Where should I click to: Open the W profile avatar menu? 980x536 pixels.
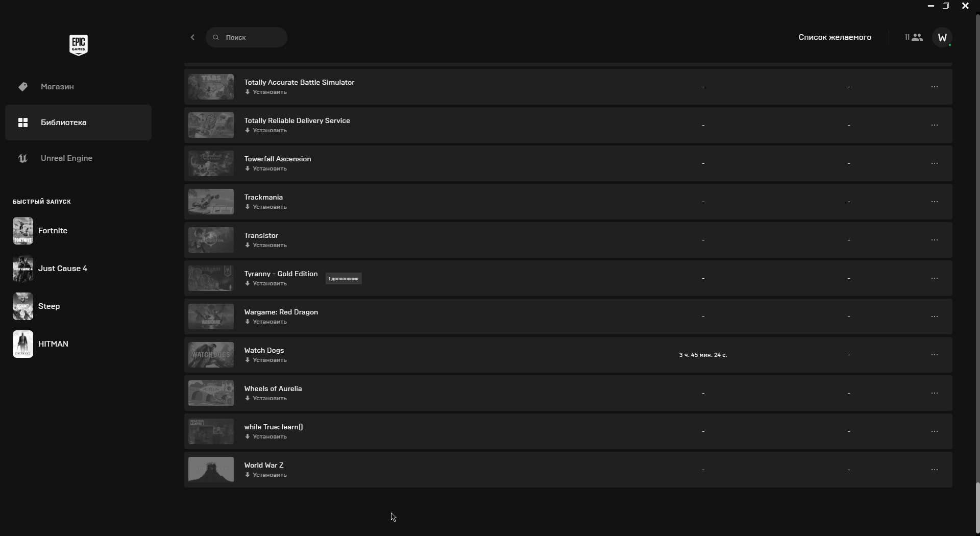pos(942,37)
